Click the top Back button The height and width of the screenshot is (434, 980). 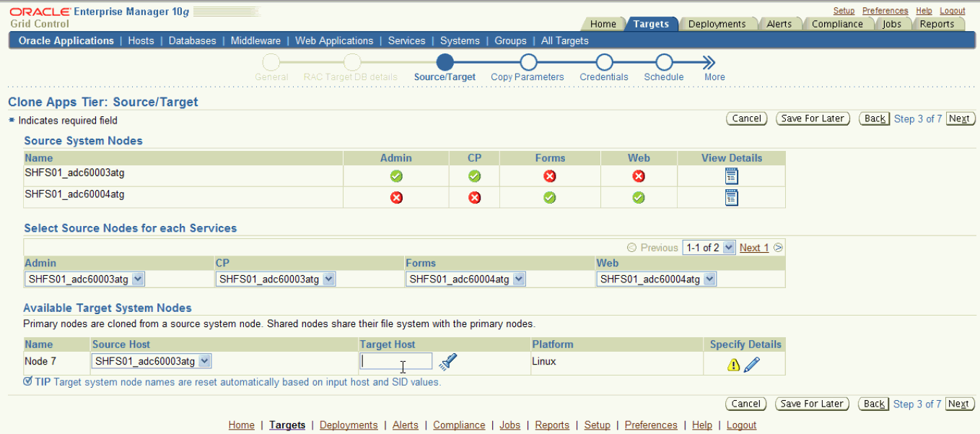(x=875, y=118)
